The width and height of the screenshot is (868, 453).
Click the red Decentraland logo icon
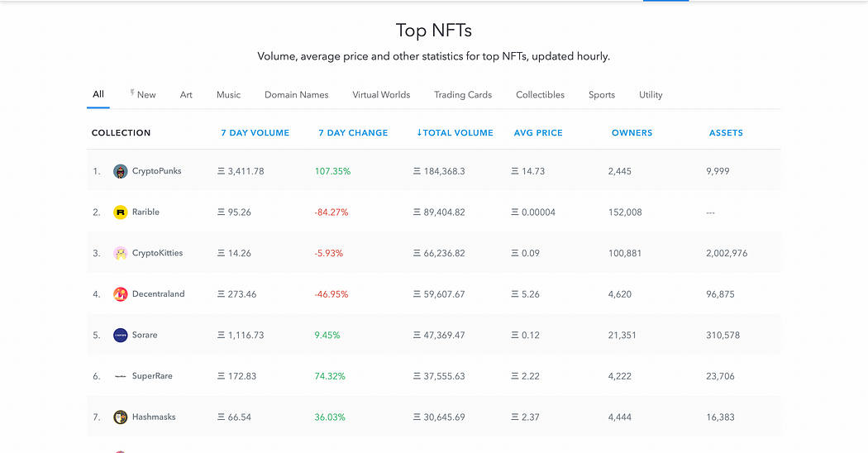point(121,294)
